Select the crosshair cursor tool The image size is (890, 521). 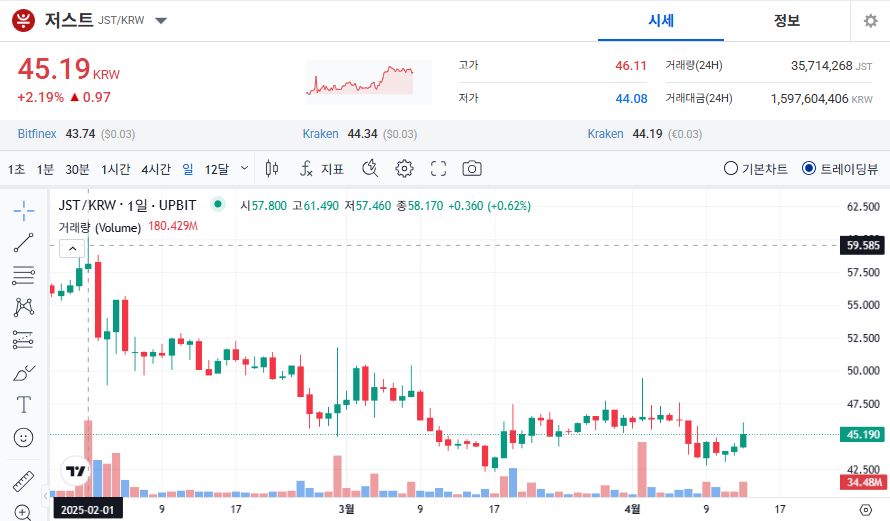coord(24,211)
